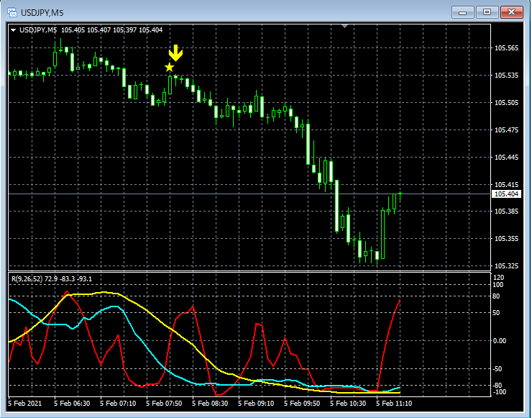Click time axis label 5 Feb 06:30
Viewport: 532px width, 418px height.
pos(72,404)
